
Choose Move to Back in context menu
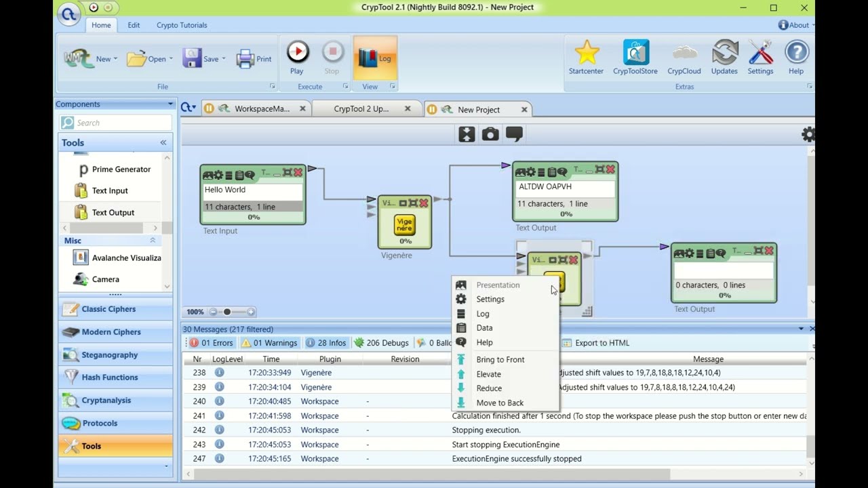pyautogui.click(x=505, y=403)
